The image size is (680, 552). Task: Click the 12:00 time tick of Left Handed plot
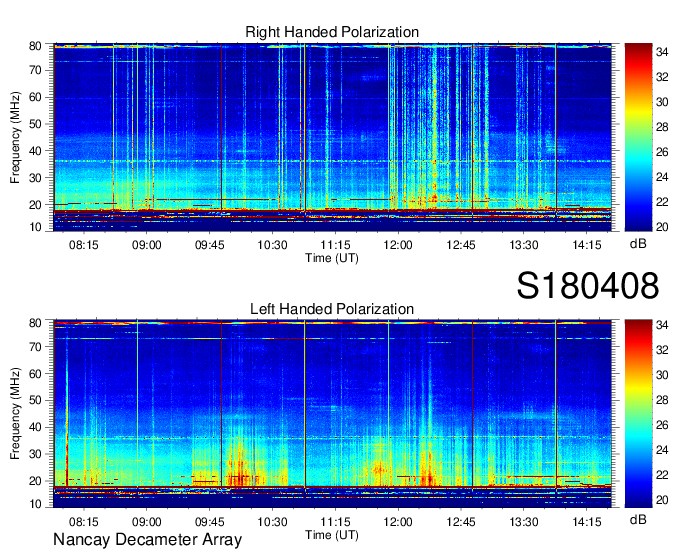(x=398, y=522)
